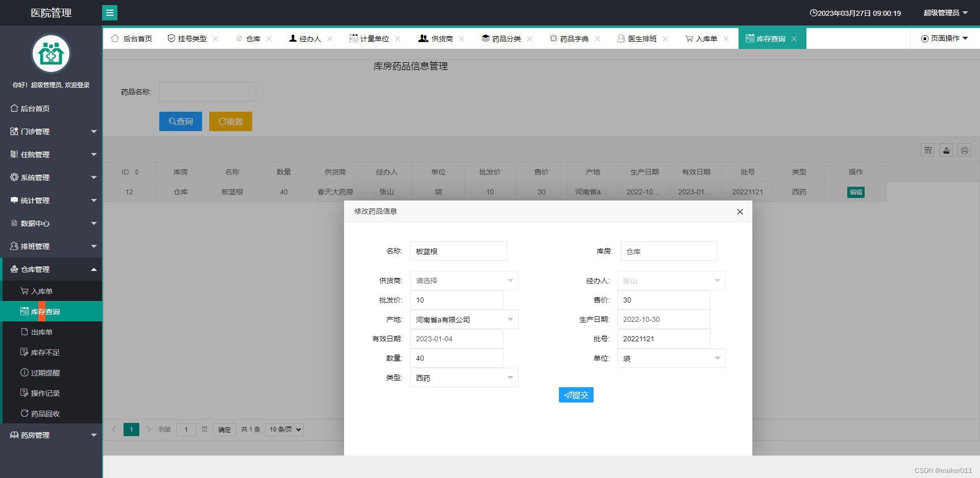Click the 确定 pagination button
The image size is (980, 478).
tap(225, 430)
